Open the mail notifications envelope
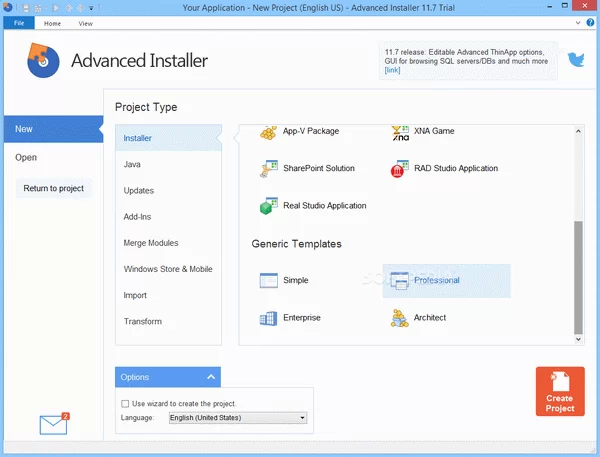600x457 pixels. click(53, 424)
